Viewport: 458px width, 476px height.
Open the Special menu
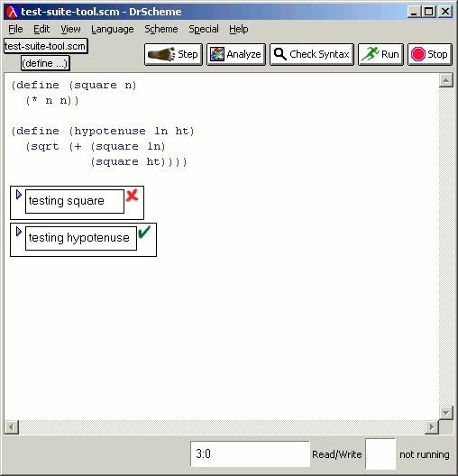coord(204,29)
